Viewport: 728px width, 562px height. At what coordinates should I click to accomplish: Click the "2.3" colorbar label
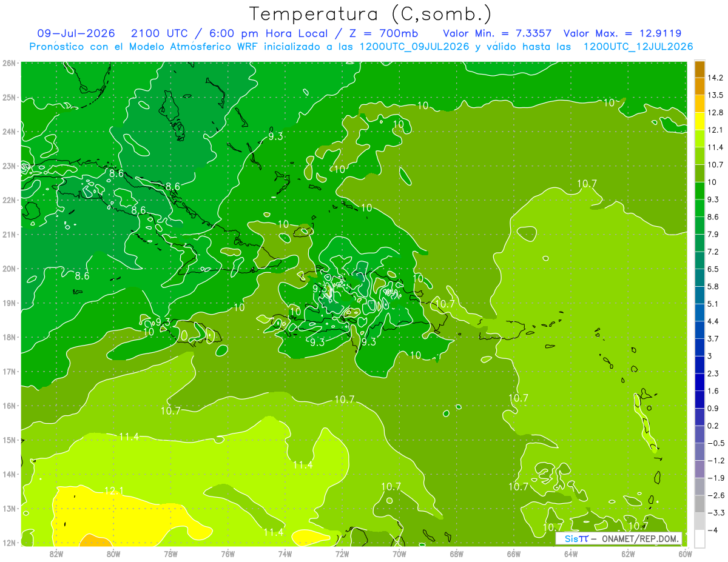[713, 373]
